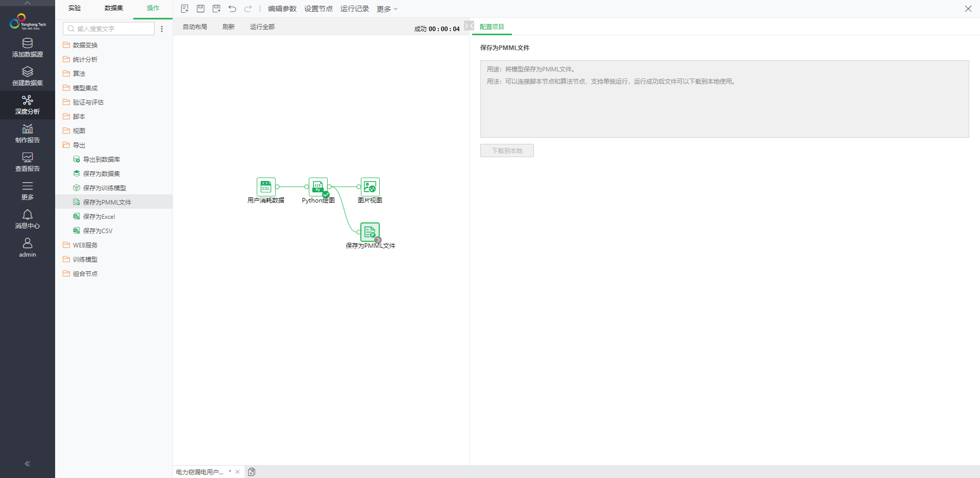Collapse the configuration panel toggle

pyautogui.click(x=469, y=26)
